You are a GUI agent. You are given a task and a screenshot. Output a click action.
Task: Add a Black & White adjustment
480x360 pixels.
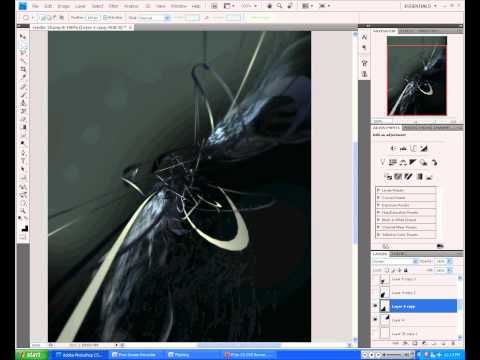coord(413,162)
